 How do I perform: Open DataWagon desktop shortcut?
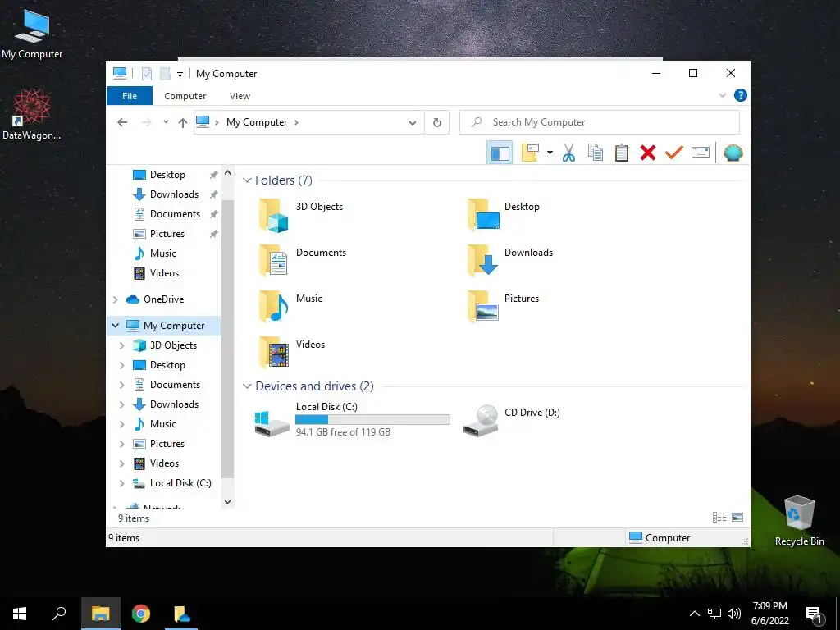click(x=32, y=115)
